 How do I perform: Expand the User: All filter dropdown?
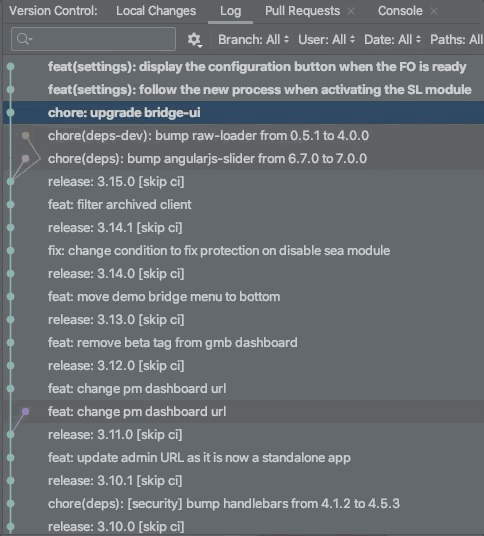click(326, 40)
